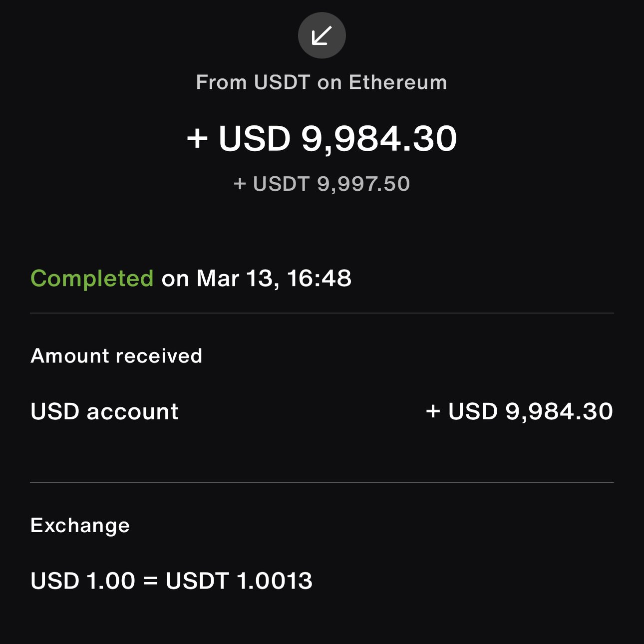The width and height of the screenshot is (644, 644).
Task: Click the divider under the Completed line
Action: click(322, 314)
